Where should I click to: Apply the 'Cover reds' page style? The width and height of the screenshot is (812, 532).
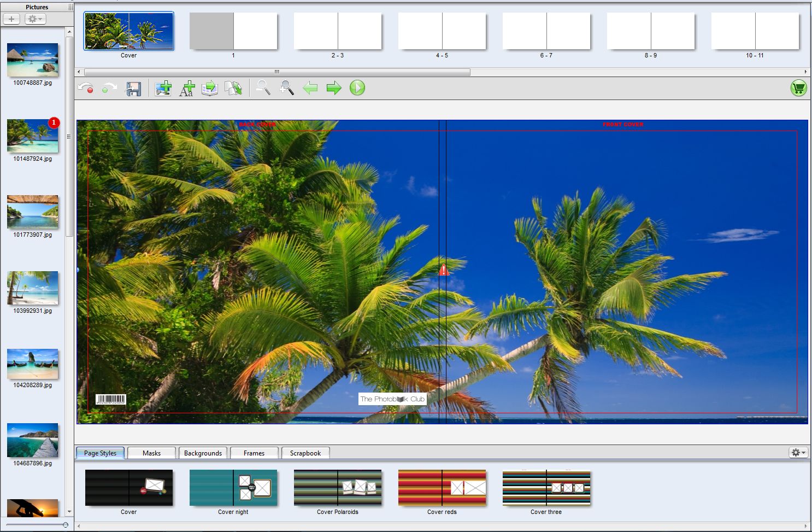(442, 488)
